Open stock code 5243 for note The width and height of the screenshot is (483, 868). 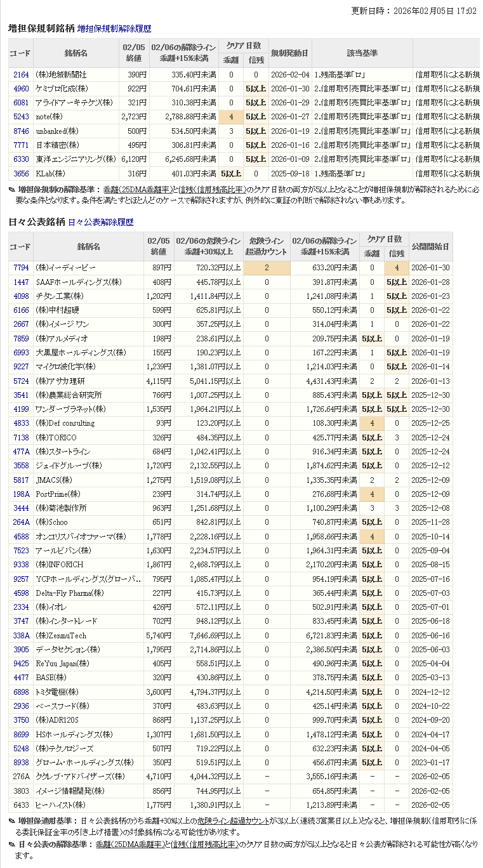pyautogui.click(x=21, y=117)
